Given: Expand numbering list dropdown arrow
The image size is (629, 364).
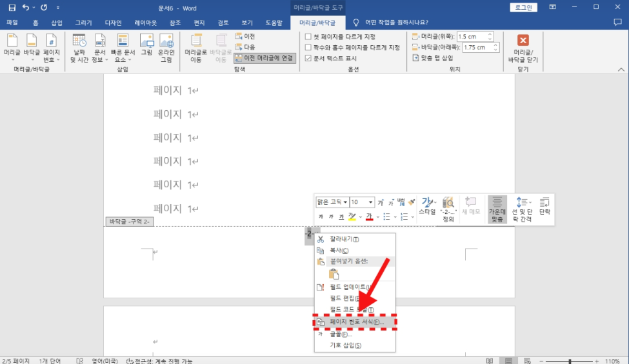Looking at the screenshot, I should click(x=412, y=217).
